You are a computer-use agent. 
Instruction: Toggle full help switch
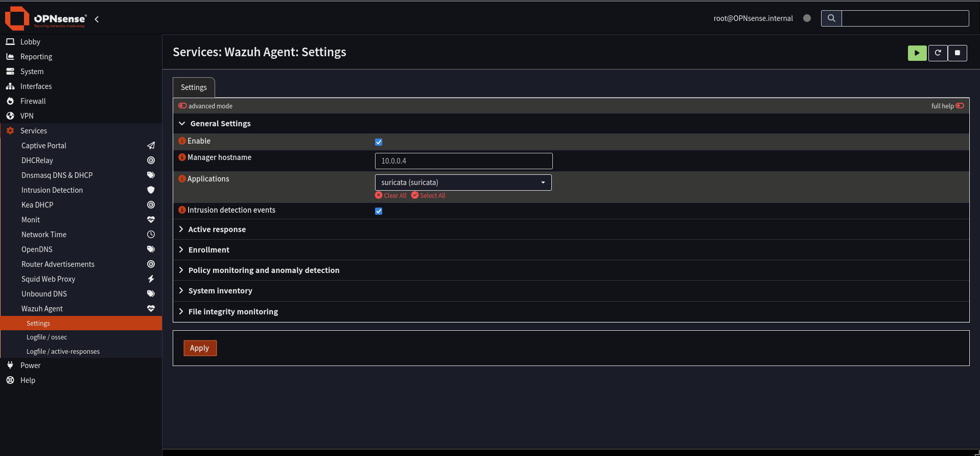tap(960, 106)
